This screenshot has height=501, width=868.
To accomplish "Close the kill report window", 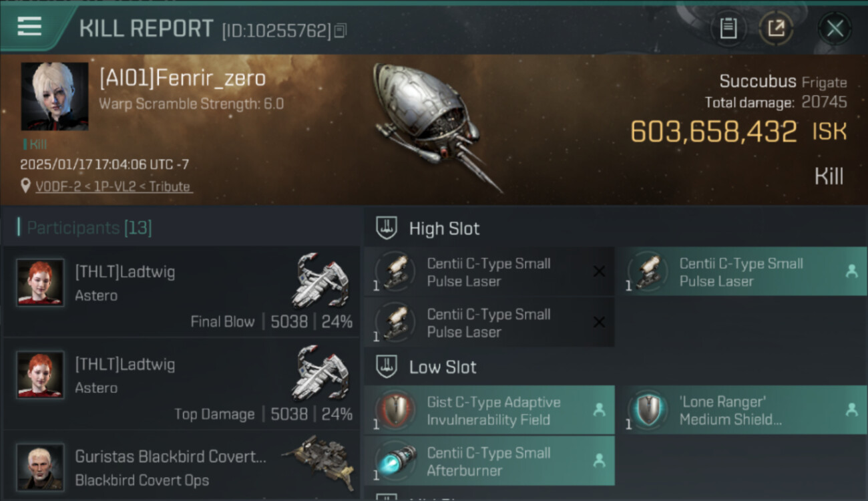I will point(835,29).
